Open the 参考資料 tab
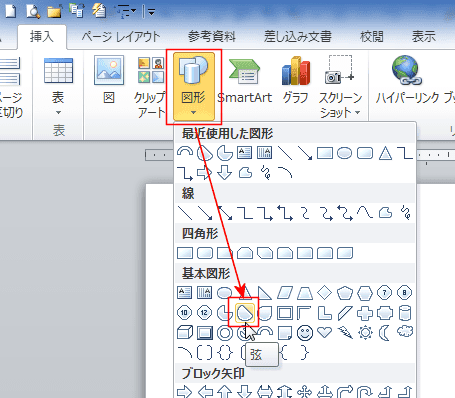This screenshot has height=398, width=455. [212, 37]
